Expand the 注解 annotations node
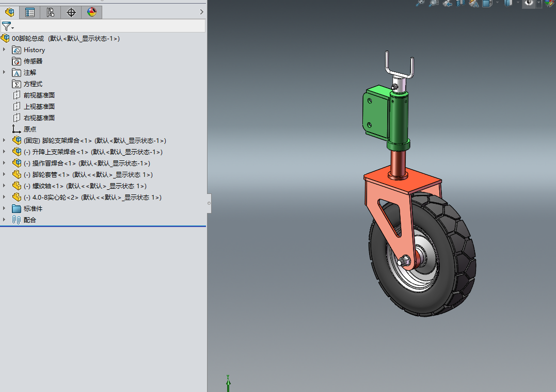The image size is (556, 392). pyautogui.click(x=4, y=72)
